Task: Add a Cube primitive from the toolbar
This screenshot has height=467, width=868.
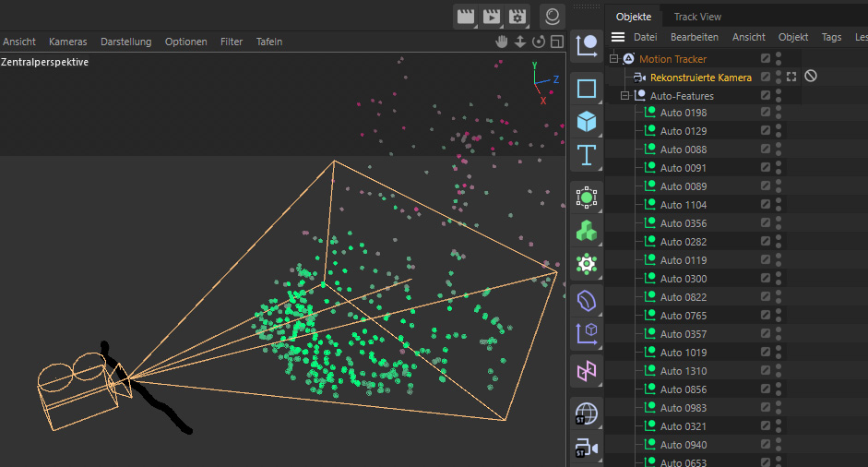Action: pos(587,121)
